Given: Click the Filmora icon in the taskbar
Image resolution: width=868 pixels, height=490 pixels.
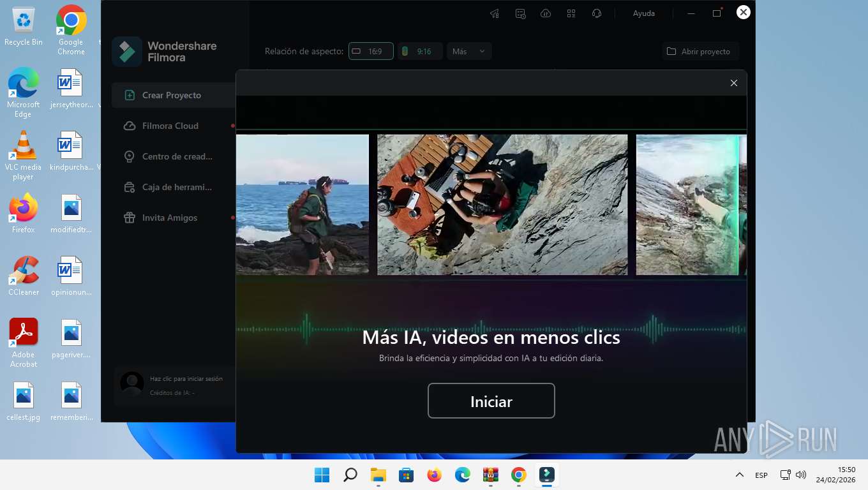Looking at the screenshot, I should point(547,475).
